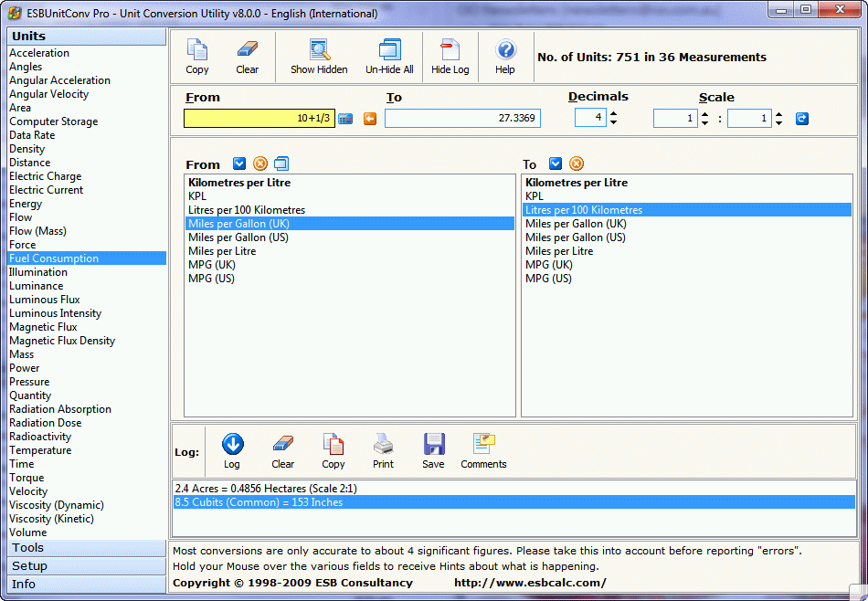
Task: Click windows icon above From list
Action: coord(281,163)
